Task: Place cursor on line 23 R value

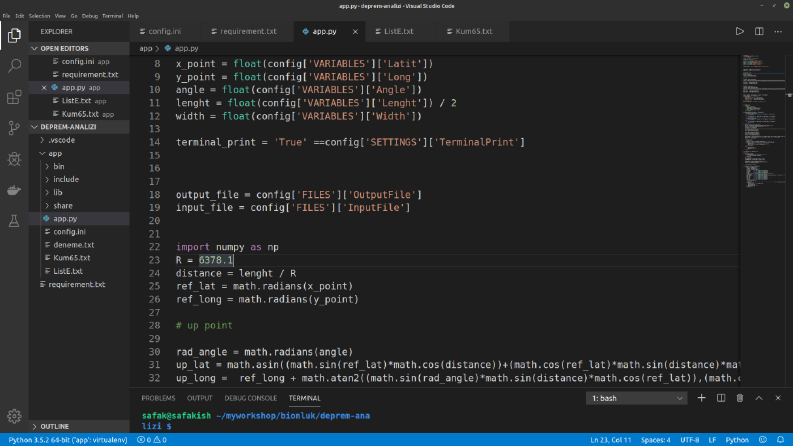Action: click(x=216, y=260)
